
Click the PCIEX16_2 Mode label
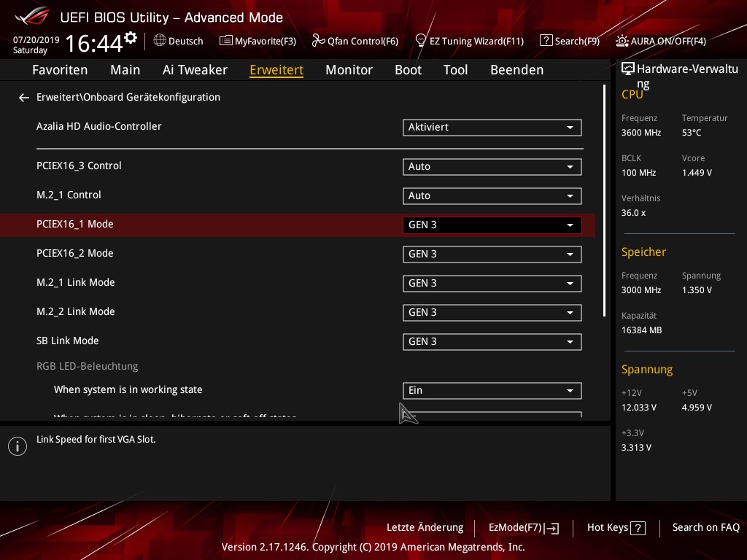[75, 253]
